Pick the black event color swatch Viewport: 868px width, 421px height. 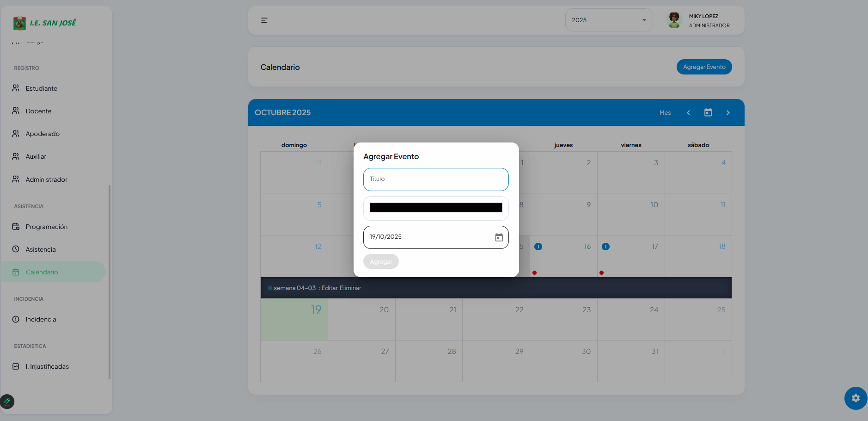coord(435,208)
